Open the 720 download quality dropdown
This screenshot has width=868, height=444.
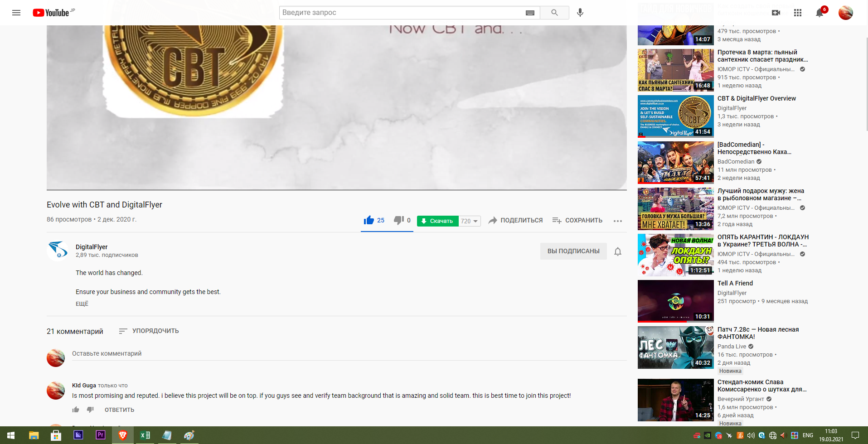pos(470,221)
